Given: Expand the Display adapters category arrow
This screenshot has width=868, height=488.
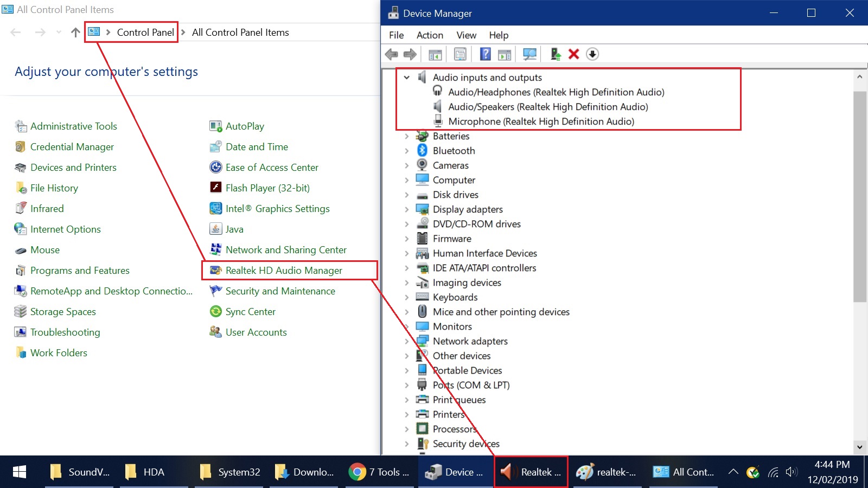Looking at the screenshot, I should pos(406,209).
